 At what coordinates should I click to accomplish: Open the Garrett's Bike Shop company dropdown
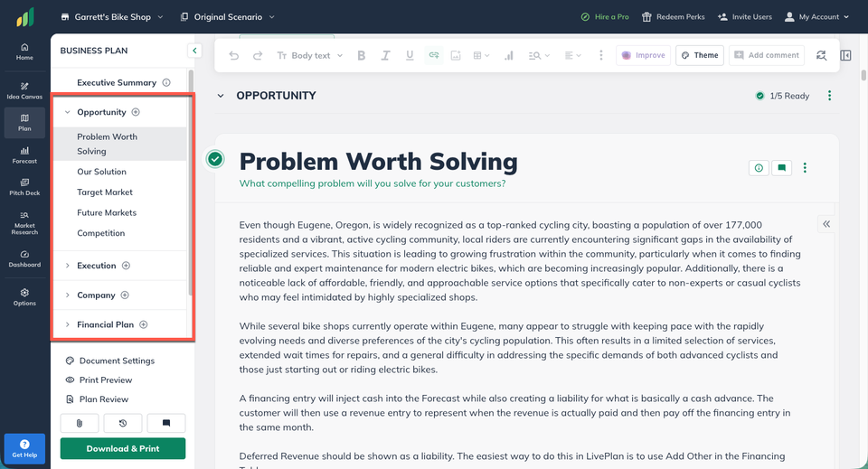(112, 17)
